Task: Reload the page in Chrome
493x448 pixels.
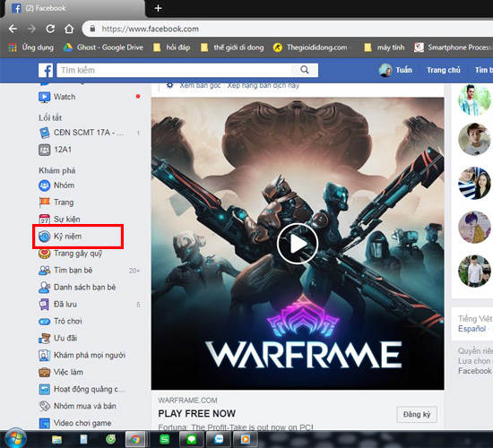Action: (x=50, y=29)
